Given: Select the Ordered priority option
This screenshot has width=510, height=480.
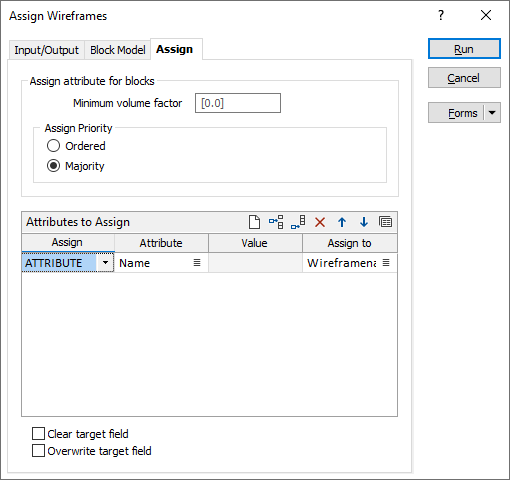Looking at the screenshot, I should pyautogui.click(x=53, y=146).
